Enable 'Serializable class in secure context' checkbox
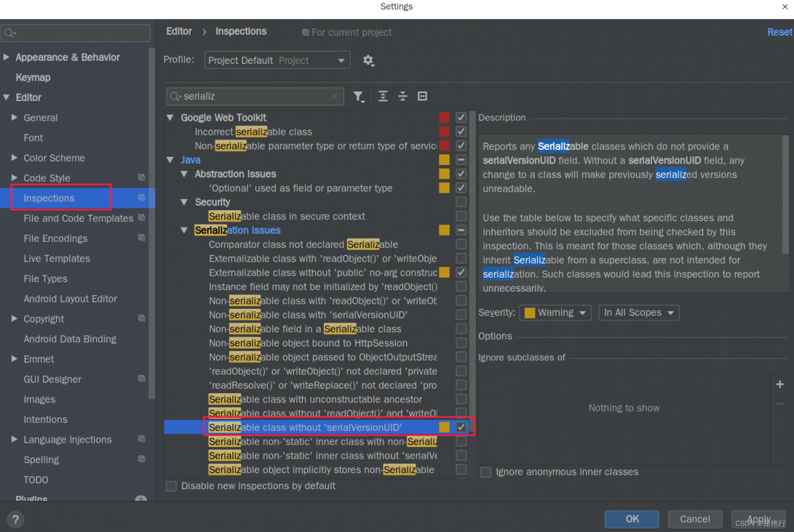 click(x=461, y=216)
